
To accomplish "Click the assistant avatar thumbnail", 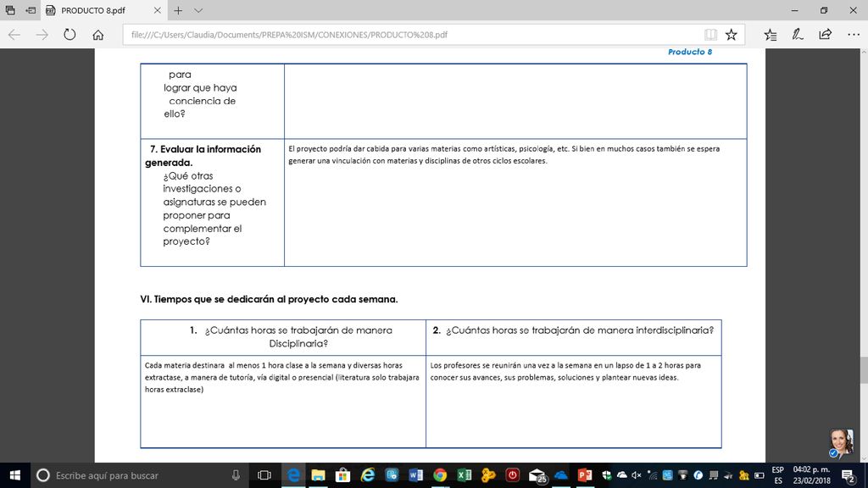I will 841,443.
